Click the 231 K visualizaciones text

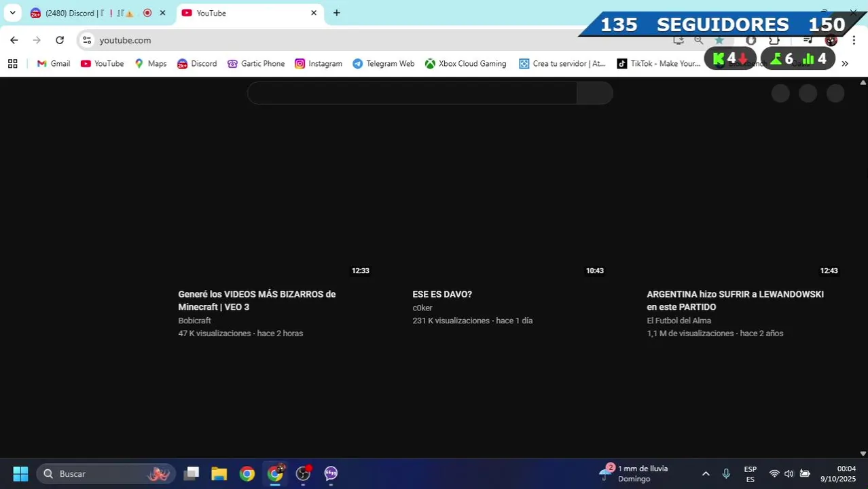(451, 321)
